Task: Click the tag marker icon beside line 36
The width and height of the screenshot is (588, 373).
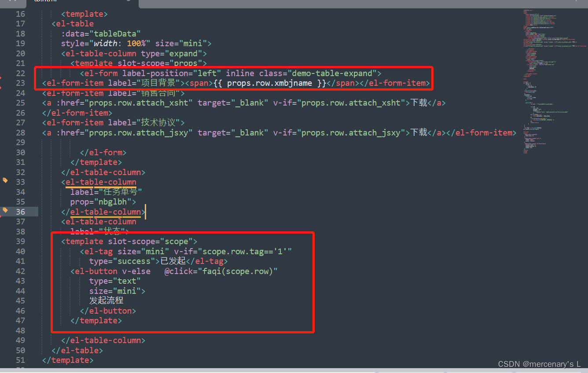Action: pos(5,210)
